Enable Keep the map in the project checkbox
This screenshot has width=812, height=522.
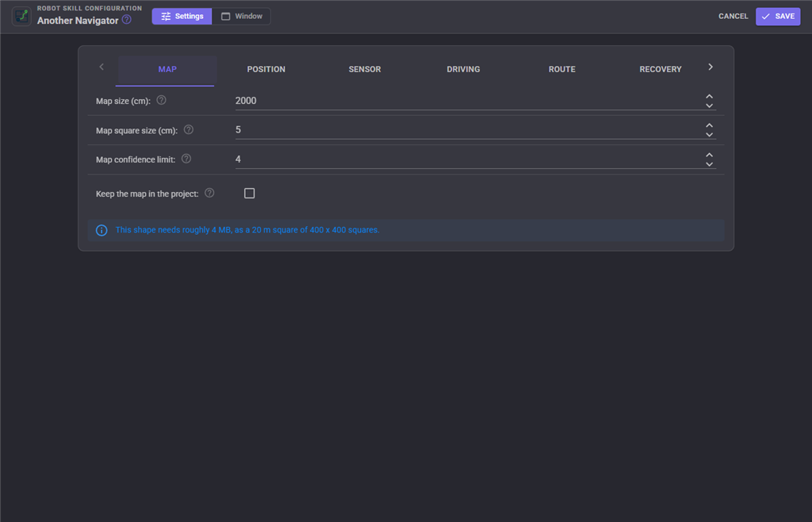(250, 193)
